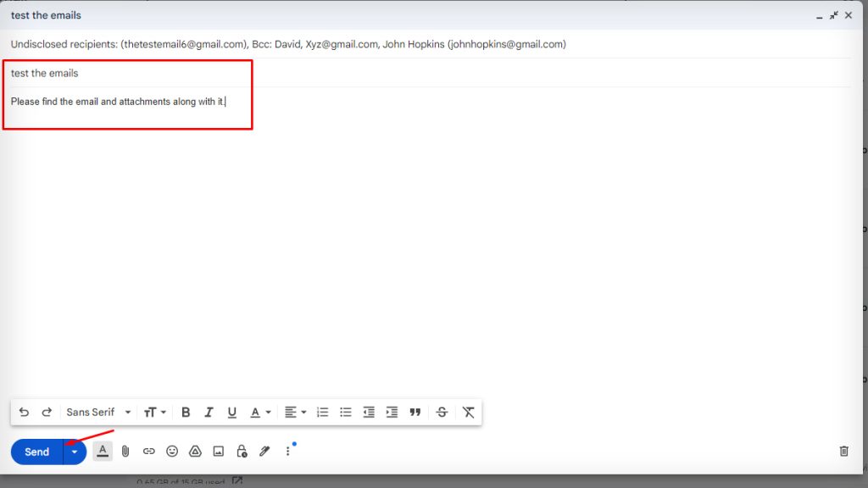Apply strikethrough to selected text
The height and width of the screenshot is (488, 868).
[x=442, y=412]
